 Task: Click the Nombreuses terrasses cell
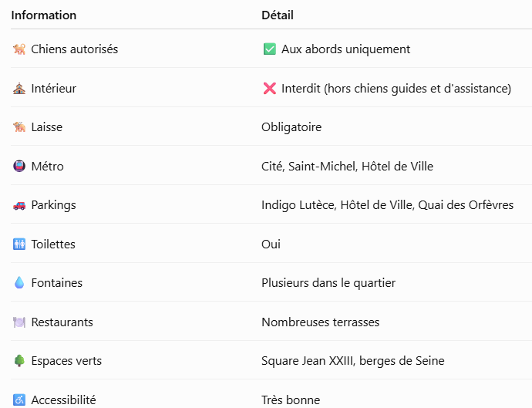[x=321, y=322]
